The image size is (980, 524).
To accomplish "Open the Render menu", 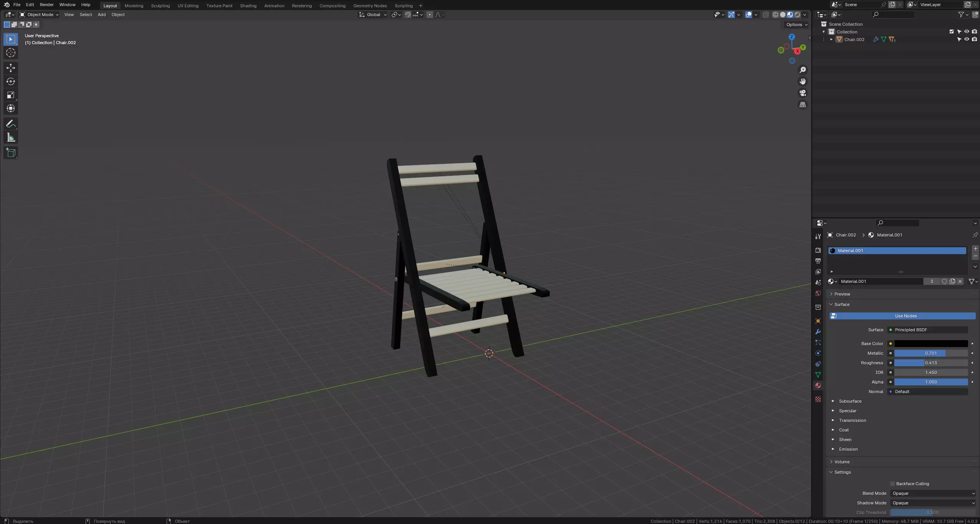I will tap(46, 5).
